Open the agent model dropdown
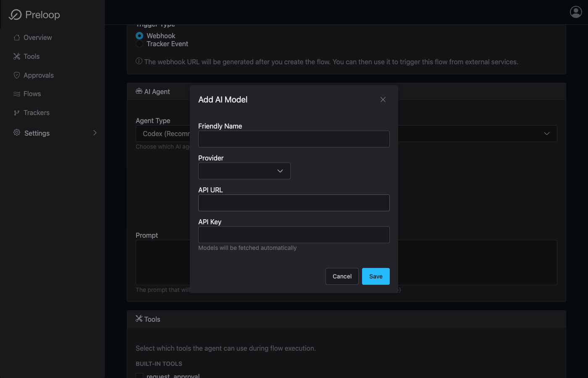The height and width of the screenshot is (378, 588). 546,133
